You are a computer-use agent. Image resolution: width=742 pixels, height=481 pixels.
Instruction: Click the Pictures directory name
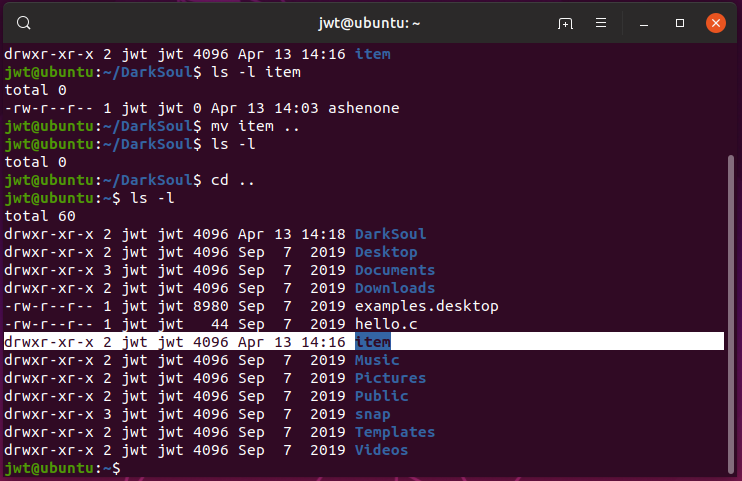tap(390, 378)
